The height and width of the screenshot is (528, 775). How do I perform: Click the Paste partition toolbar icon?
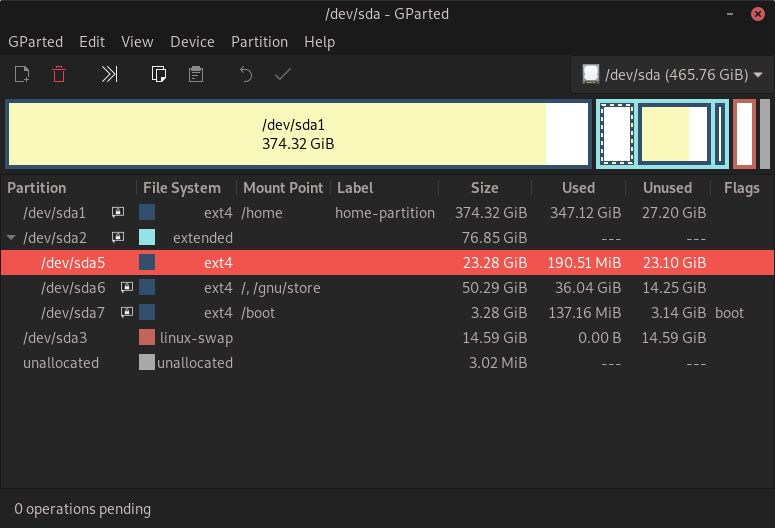[196, 74]
